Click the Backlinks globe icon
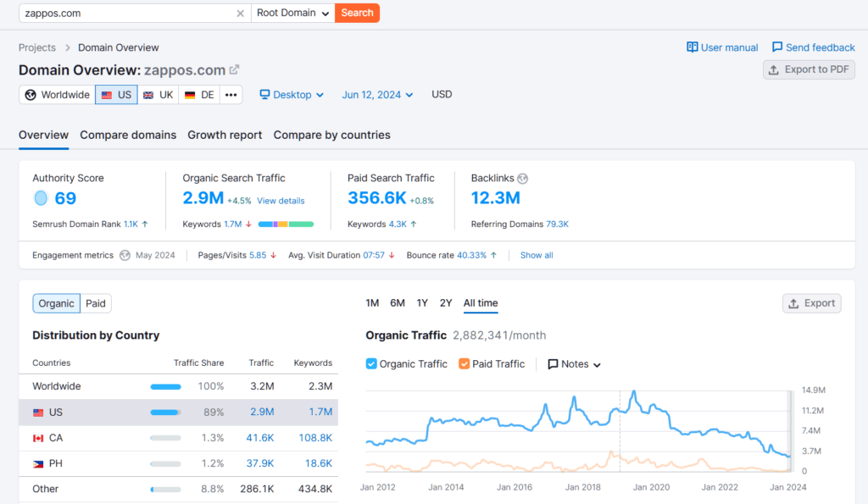 tap(522, 179)
